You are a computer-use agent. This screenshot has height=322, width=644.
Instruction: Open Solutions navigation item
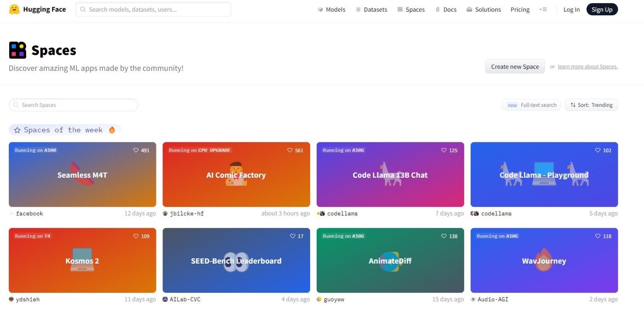click(484, 10)
